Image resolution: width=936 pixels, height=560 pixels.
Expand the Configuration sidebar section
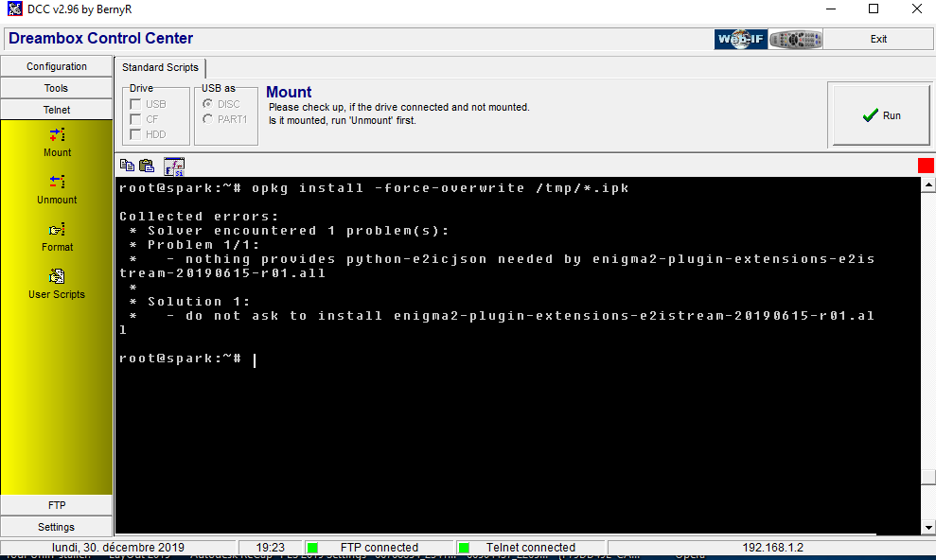click(x=57, y=66)
